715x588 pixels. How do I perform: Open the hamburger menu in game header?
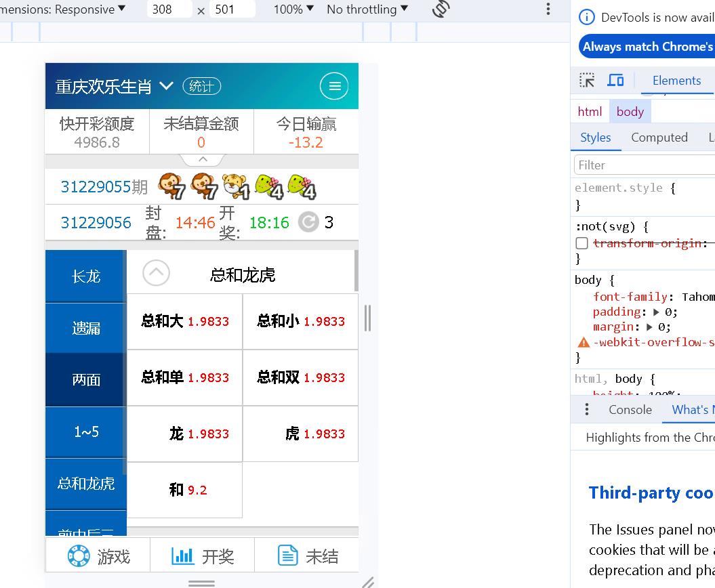pyautogui.click(x=334, y=86)
